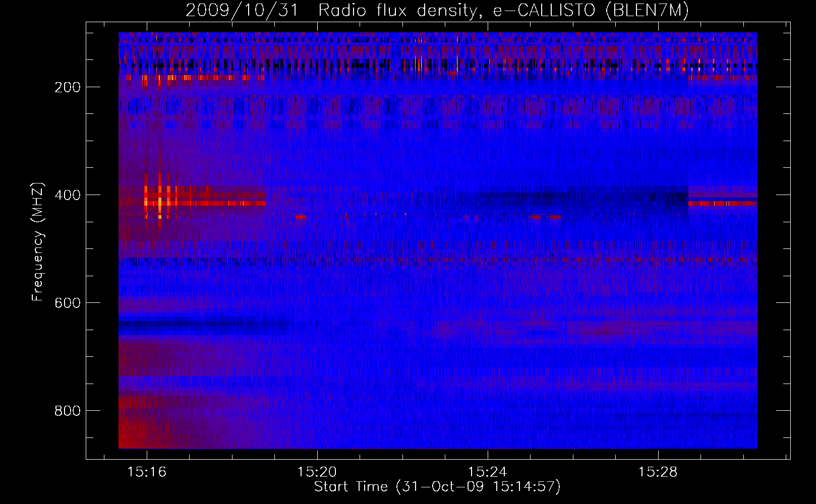816x504 pixels.
Task: Select the 400 frequency tick label
Action: 68,195
